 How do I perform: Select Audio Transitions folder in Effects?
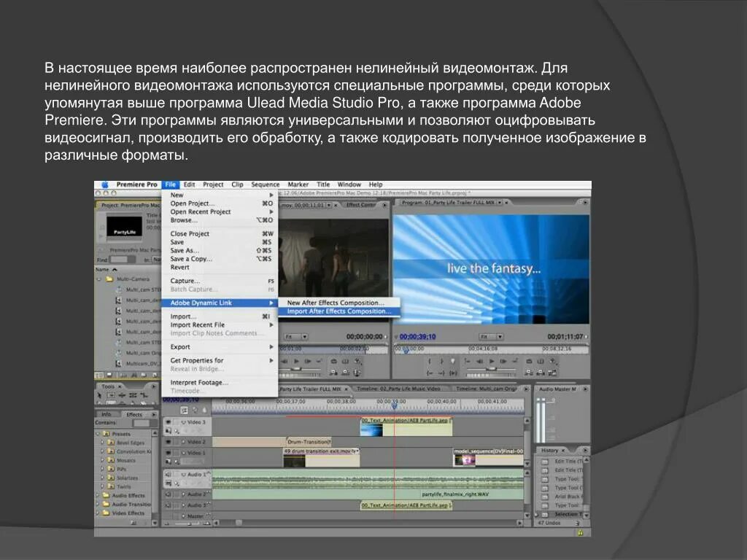tap(131, 505)
